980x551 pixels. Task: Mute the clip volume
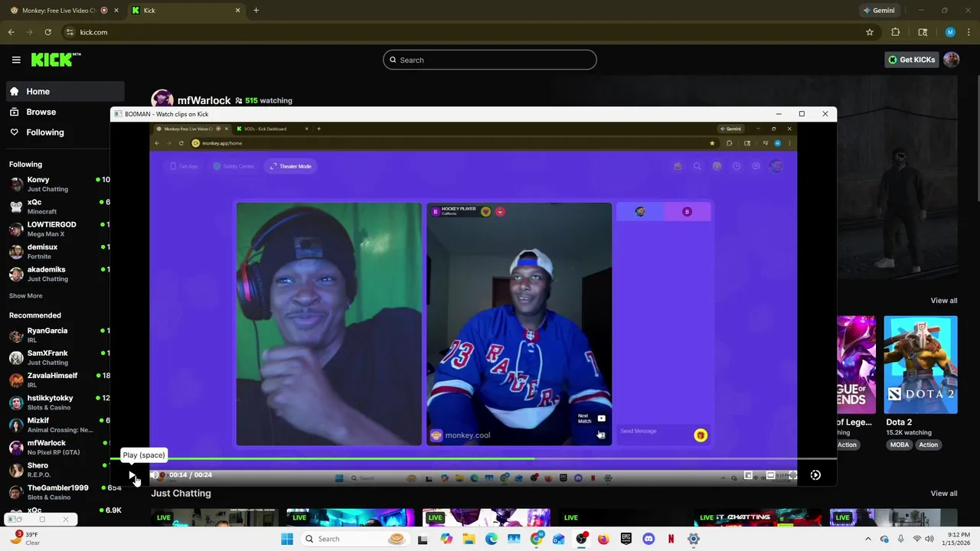154,475
